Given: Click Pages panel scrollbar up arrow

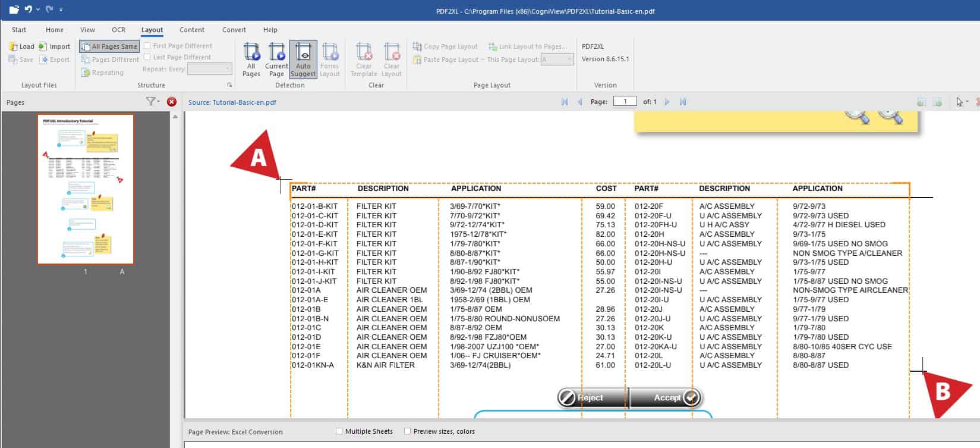Looking at the screenshot, I should click(x=175, y=117).
